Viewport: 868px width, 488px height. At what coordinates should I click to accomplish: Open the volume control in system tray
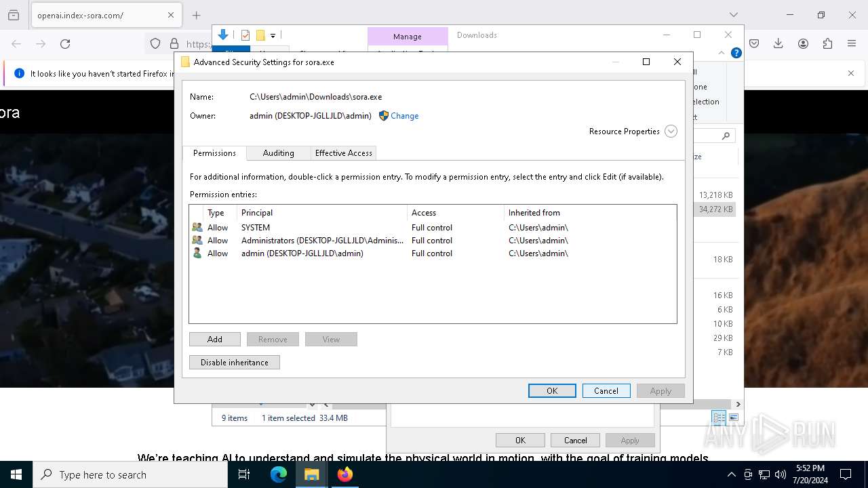pos(781,474)
